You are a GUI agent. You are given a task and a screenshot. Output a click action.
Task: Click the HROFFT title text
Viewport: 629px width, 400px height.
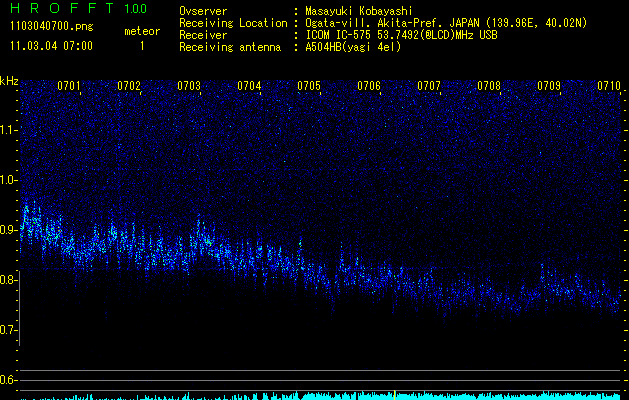click(63, 8)
